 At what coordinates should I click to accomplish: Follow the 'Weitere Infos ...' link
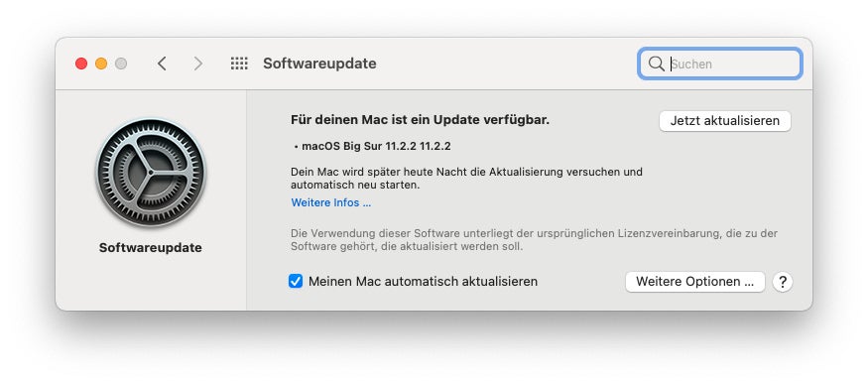point(331,202)
